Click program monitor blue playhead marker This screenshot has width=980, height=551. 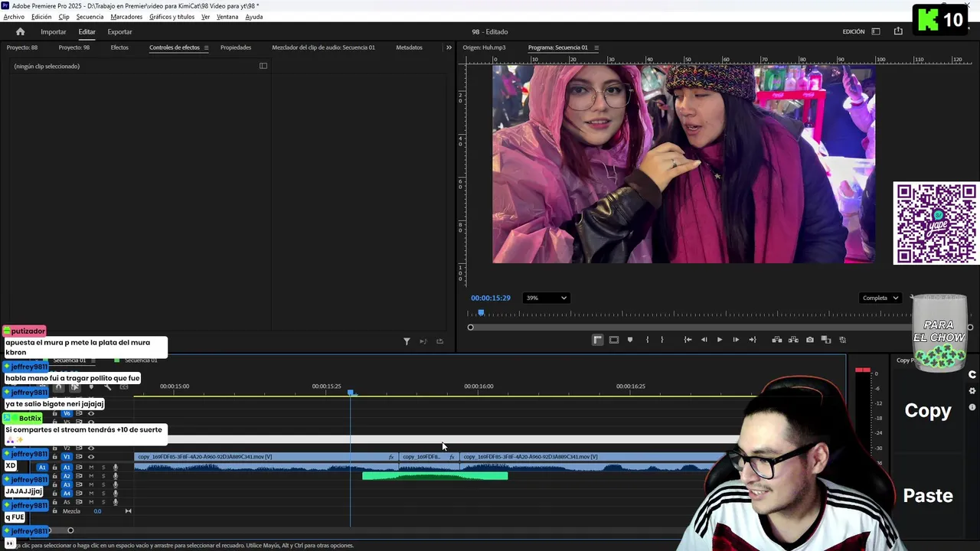coord(481,313)
